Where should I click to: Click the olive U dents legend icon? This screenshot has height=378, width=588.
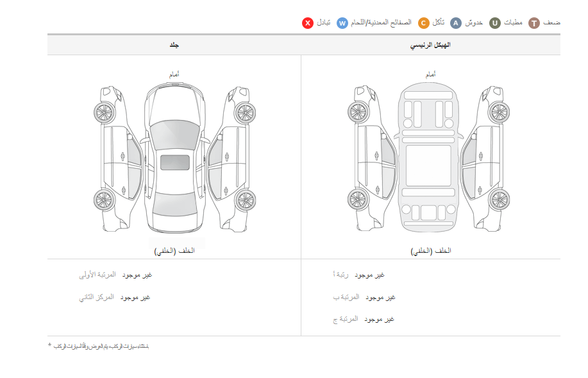click(x=495, y=23)
